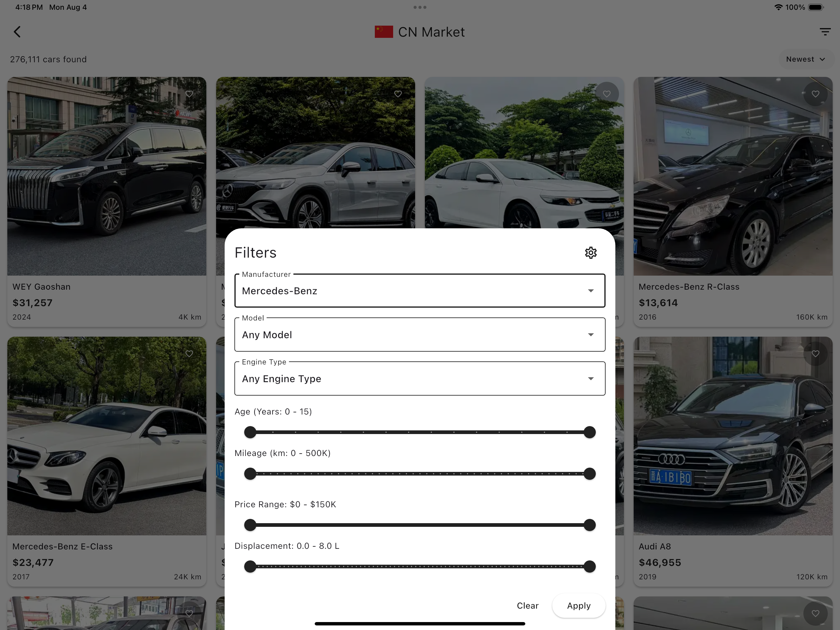Screen dimensions: 840x630
Task: Open the Engine Type dropdown
Action: (x=420, y=378)
